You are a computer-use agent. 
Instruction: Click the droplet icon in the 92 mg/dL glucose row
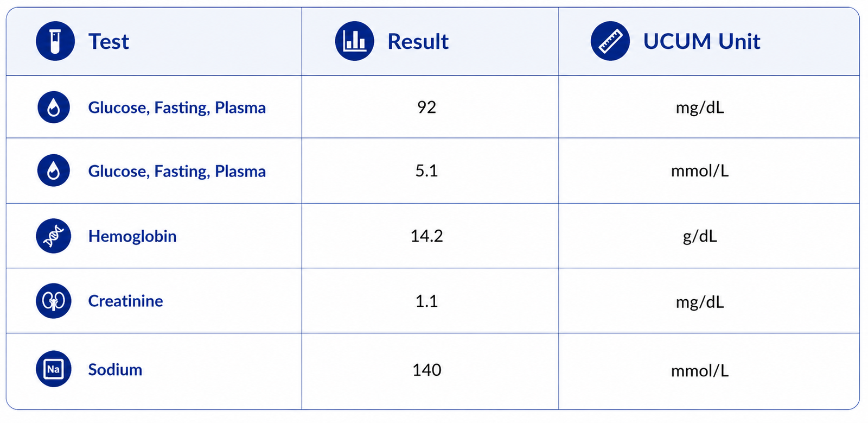click(x=53, y=107)
